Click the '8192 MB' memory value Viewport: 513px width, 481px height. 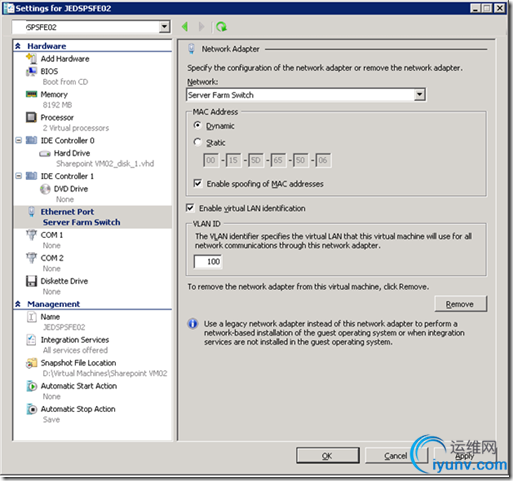point(57,105)
